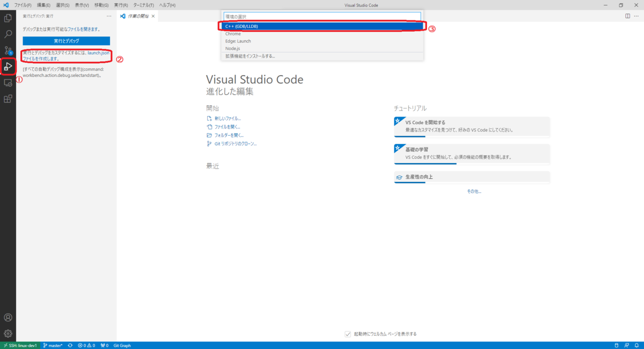Click the SSH: linux-dev1 remote indicator
Image resolution: width=644 pixels, height=349 pixels.
tap(20, 345)
